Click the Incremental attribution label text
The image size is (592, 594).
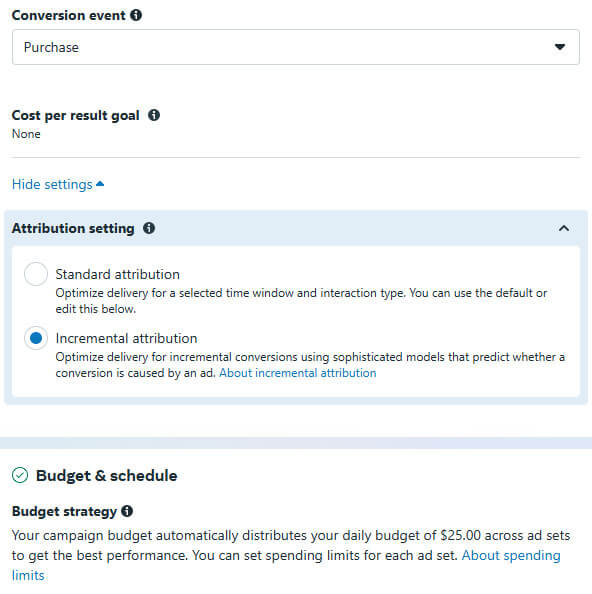tap(127, 338)
